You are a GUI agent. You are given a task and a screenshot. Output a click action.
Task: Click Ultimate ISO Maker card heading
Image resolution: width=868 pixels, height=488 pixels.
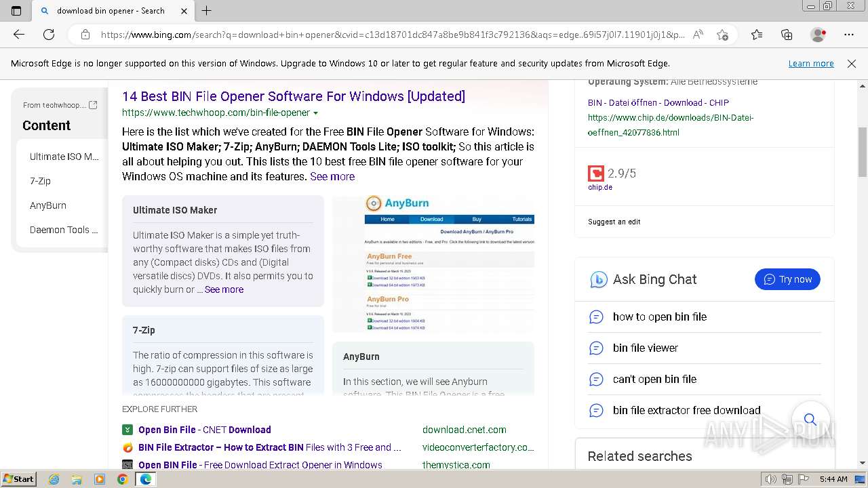(x=175, y=210)
